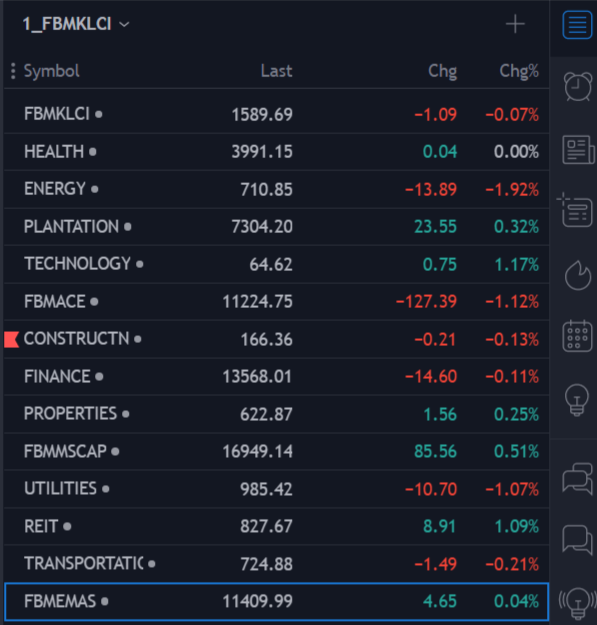Select the FBMEMAS symbol row
This screenshot has width=597, height=625.
pos(277,601)
